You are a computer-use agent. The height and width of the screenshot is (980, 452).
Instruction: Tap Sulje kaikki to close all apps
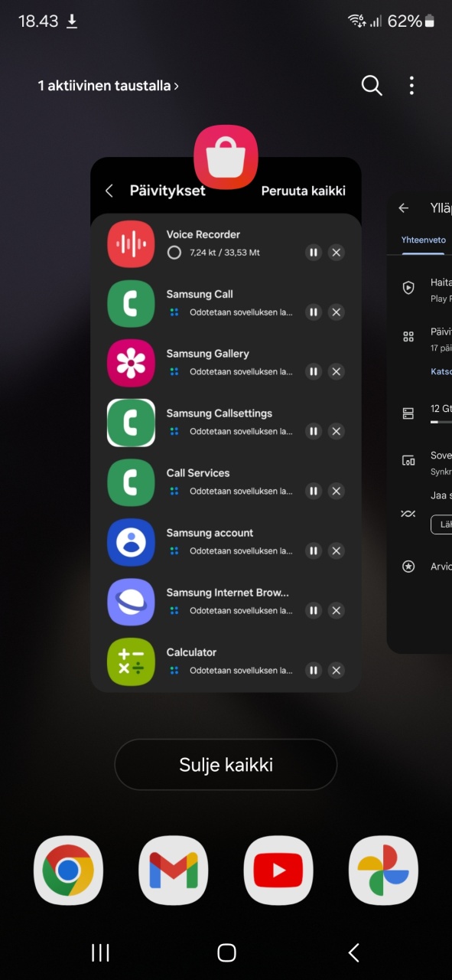point(226,764)
